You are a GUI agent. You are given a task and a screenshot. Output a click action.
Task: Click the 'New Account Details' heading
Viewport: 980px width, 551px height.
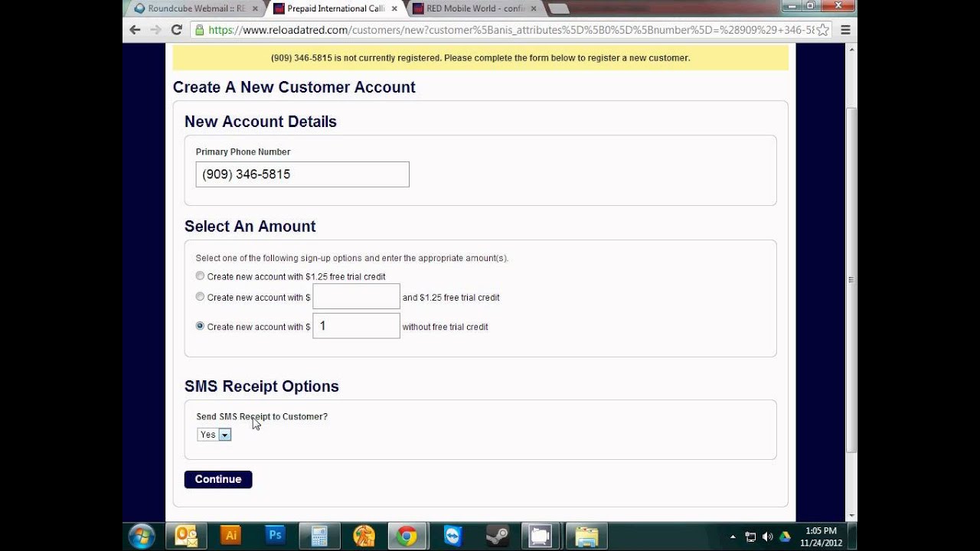[x=260, y=122]
